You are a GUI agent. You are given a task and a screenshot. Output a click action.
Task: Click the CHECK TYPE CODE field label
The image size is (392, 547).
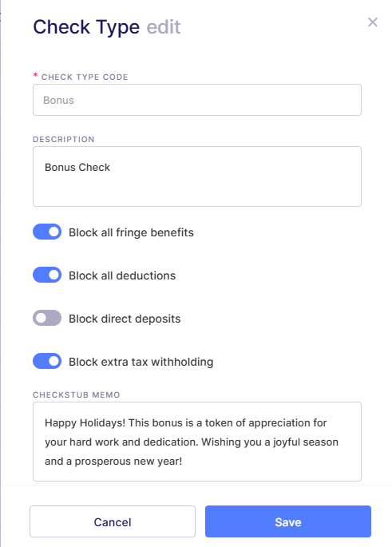[85, 77]
